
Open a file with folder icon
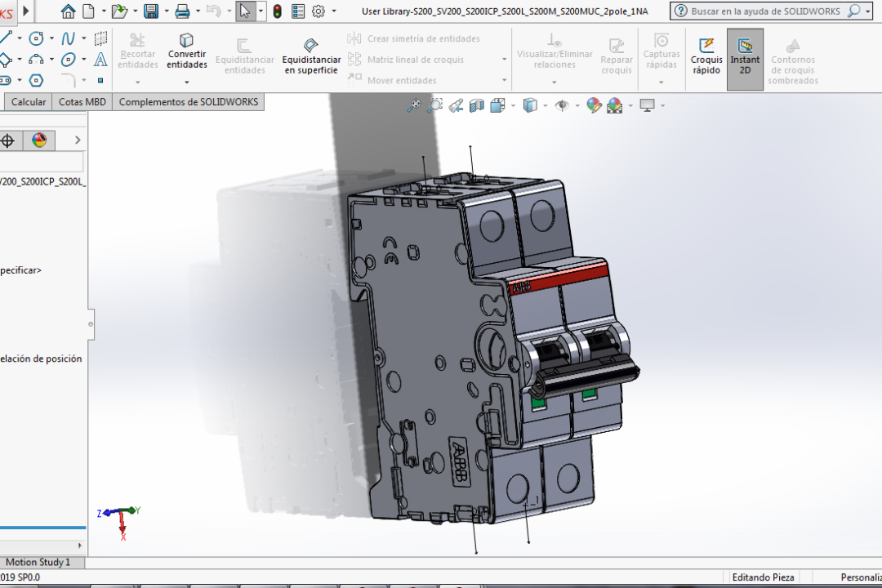[x=118, y=11]
